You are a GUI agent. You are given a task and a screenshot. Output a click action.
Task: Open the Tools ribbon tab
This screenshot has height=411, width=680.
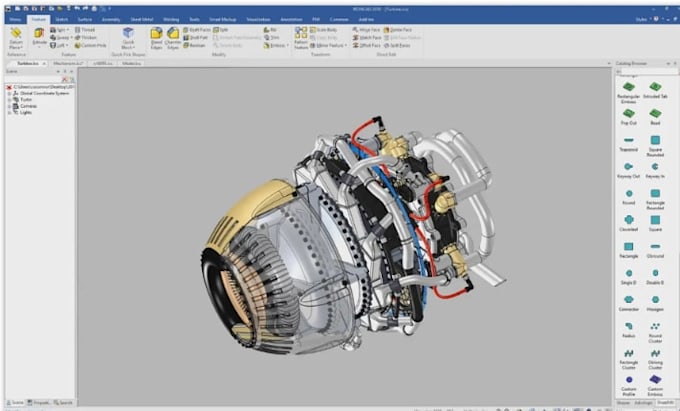[194, 20]
